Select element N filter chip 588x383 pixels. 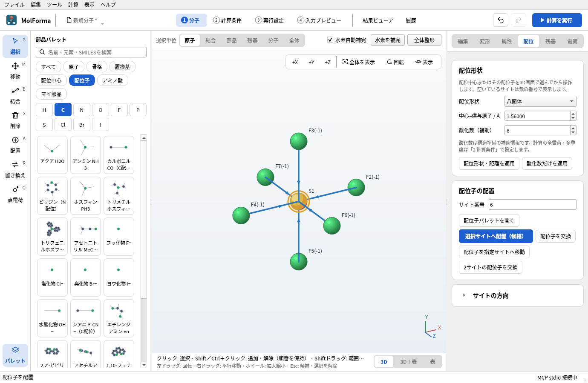point(82,110)
